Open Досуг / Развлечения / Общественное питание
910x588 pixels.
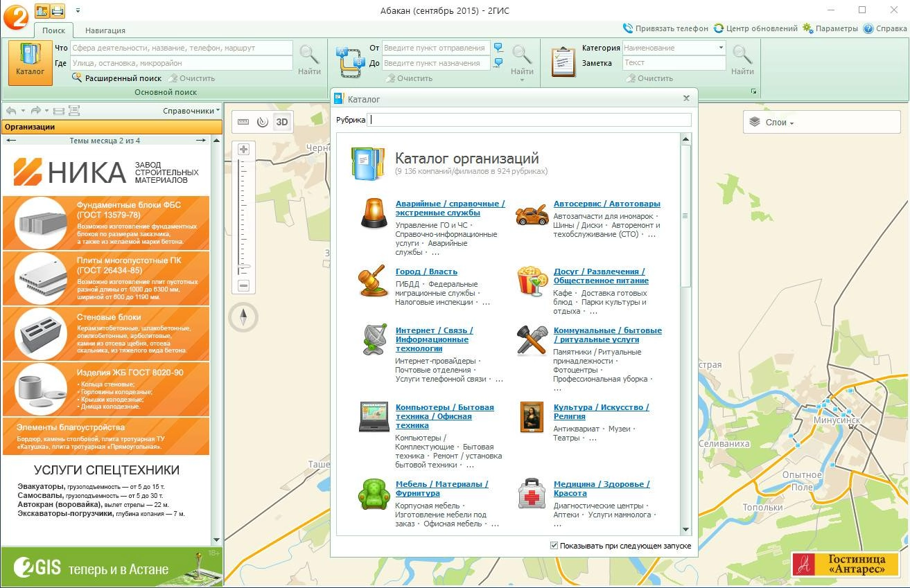[x=601, y=276]
